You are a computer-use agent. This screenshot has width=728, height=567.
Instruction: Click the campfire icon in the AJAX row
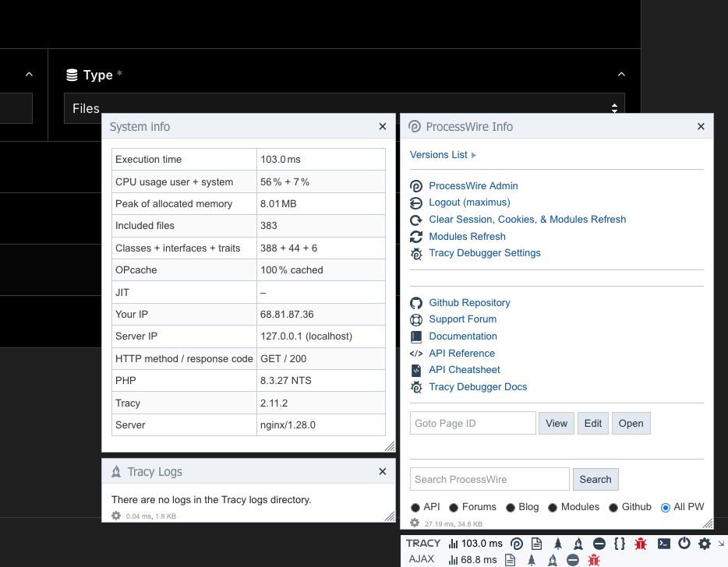pyautogui.click(x=553, y=559)
